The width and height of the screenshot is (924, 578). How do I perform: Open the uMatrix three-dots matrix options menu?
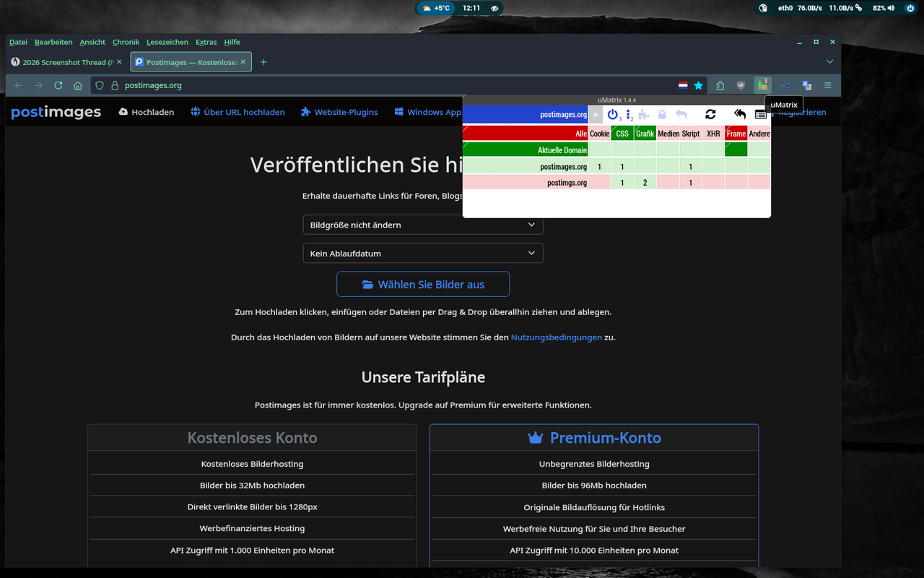point(629,114)
